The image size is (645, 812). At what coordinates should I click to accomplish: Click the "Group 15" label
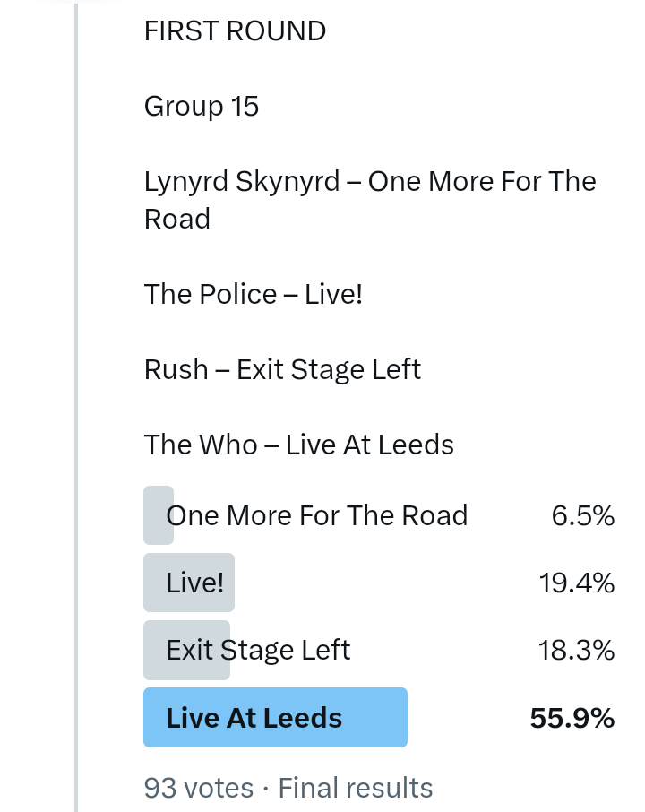pyautogui.click(x=202, y=107)
